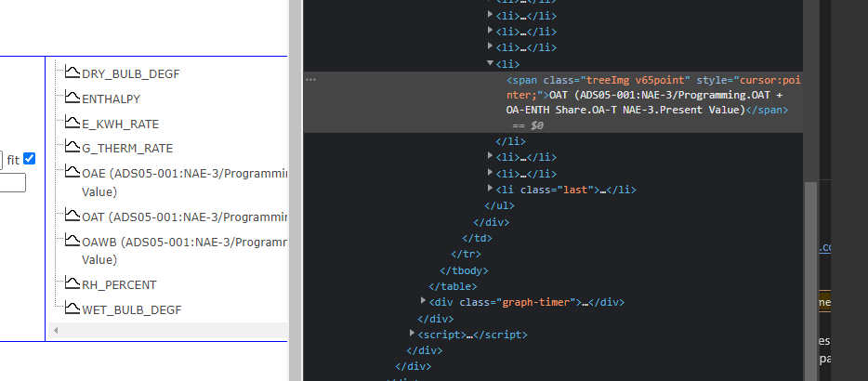Uncheck the fit checkbox
This screenshot has height=381, width=868.
(x=30, y=159)
